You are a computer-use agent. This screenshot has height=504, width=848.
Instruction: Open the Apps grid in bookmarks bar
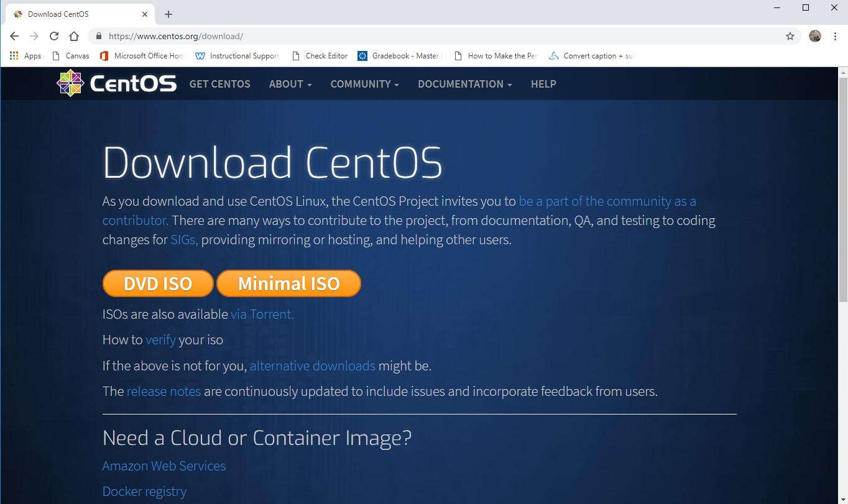click(25, 56)
